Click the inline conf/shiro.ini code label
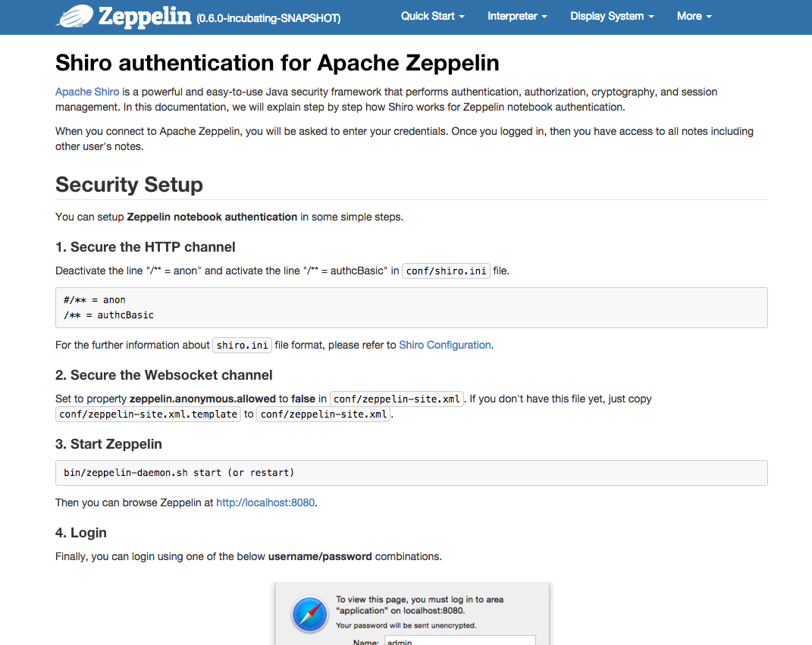Screen dimensions: 812x645 tap(446, 271)
